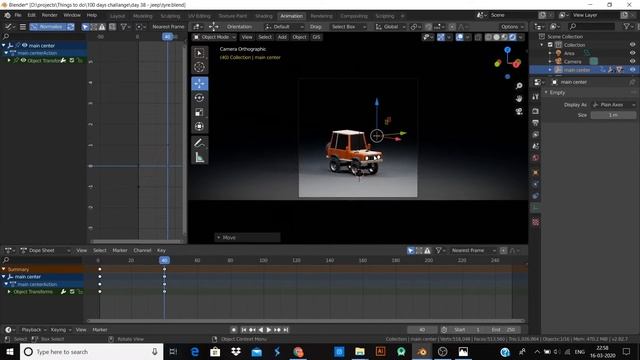Screen dimensions: 640x360
Task: Click the Size value field
Action: coord(614,116)
